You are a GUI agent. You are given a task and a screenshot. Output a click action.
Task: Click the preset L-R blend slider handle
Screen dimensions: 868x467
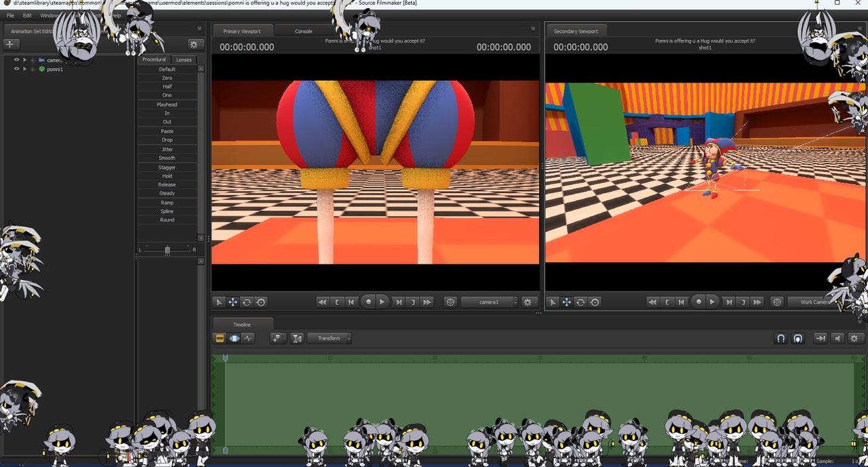167,249
